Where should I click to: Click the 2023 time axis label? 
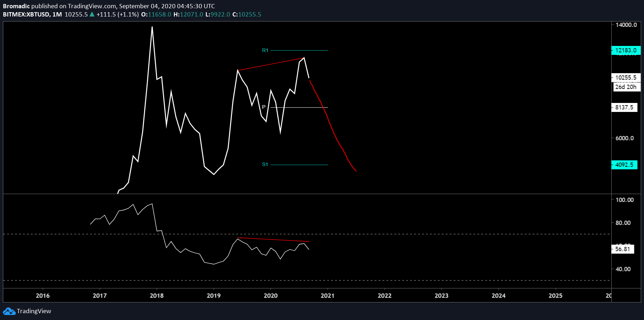click(441, 296)
